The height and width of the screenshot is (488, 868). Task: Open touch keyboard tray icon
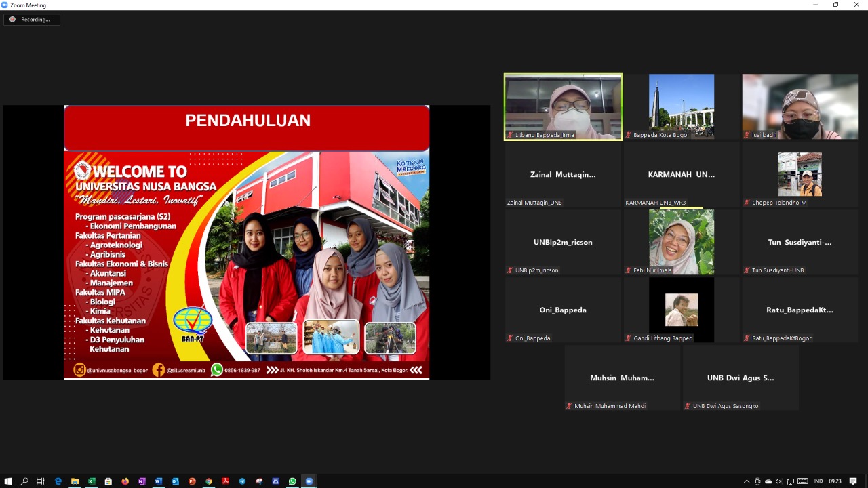[x=802, y=481]
